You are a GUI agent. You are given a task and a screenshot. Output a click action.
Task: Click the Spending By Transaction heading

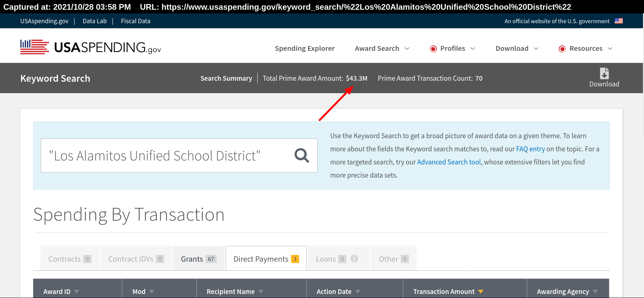point(129,215)
